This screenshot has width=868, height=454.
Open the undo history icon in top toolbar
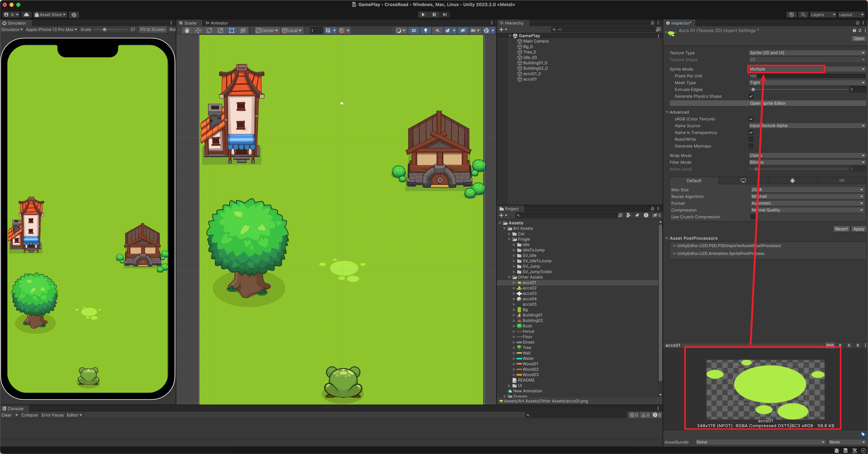click(x=792, y=14)
